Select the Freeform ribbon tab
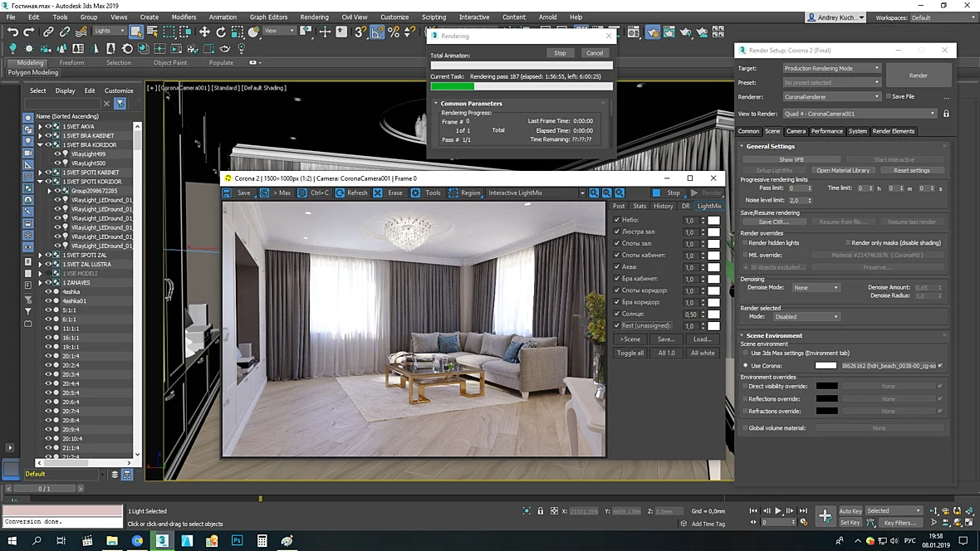 [72, 62]
